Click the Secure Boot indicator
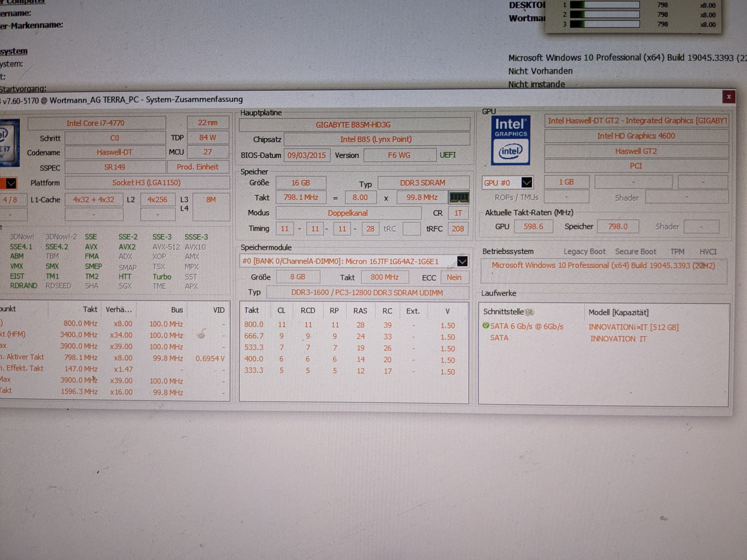The width and height of the screenshot is (747, 560). click(x=635, y=251)
